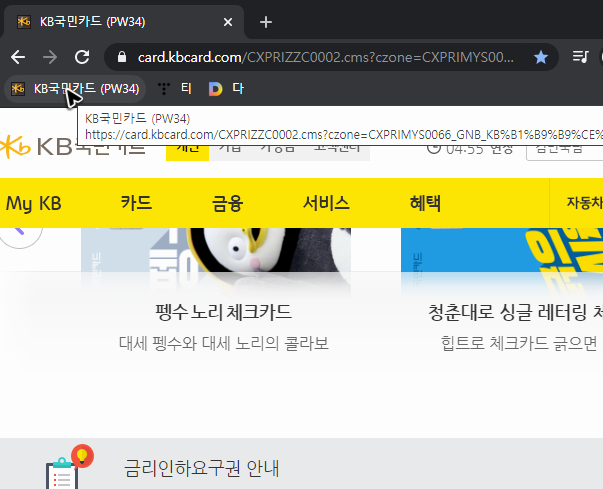Click the clipboard lightbulb notice icon

click(x=69, y=467)
